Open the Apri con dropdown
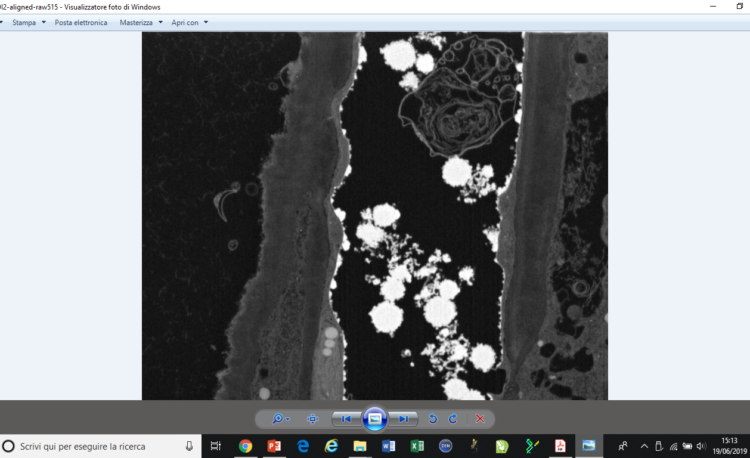Screen dimensions: 750x458 pyautogui.click(x=189, y=22)
